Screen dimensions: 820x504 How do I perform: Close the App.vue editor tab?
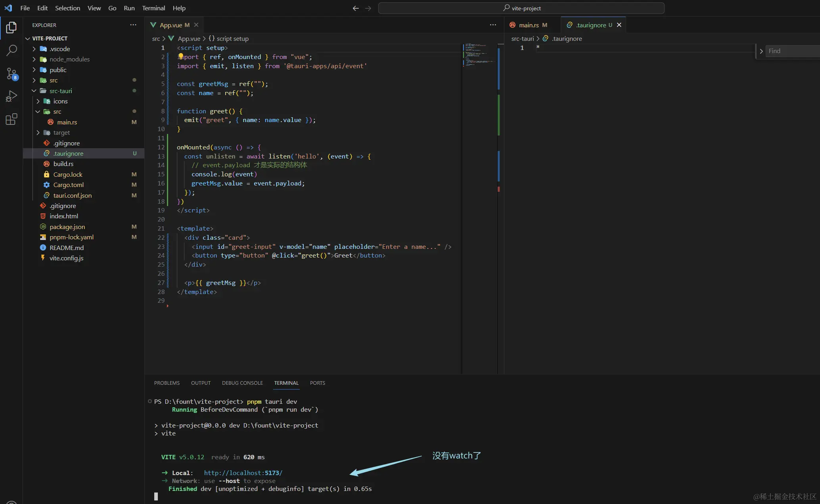(196, 25)
